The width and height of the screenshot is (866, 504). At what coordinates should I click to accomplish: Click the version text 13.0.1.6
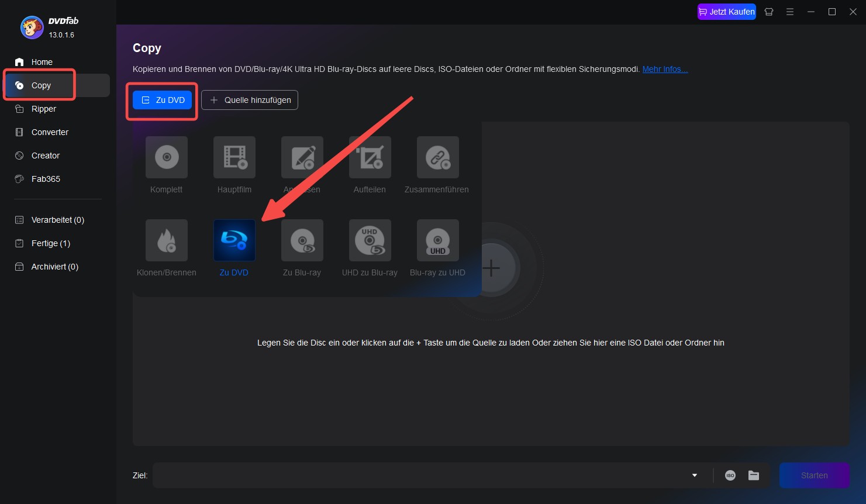(61, 35)
